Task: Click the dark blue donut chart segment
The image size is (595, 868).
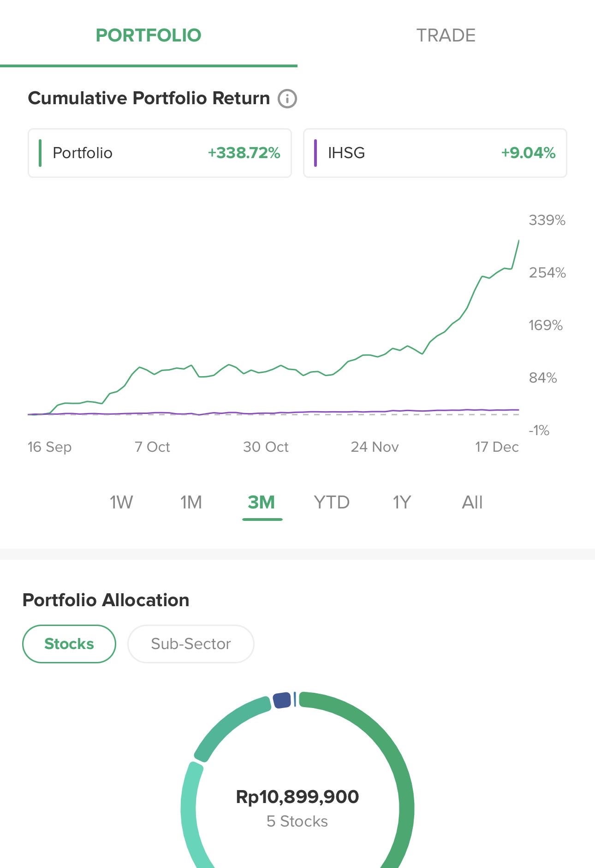Action: 282,700
